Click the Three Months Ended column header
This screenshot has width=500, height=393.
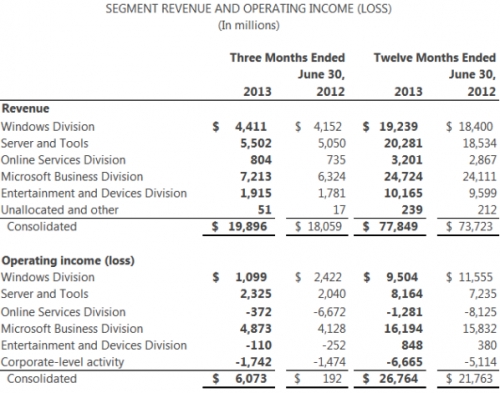click(287, 58)
